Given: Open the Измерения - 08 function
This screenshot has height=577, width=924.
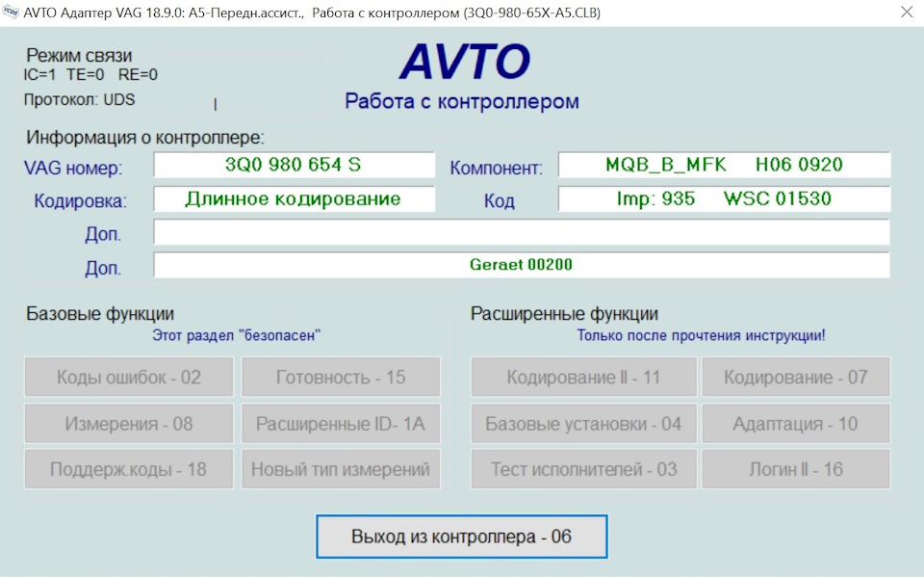Looking at the screenshot, I should (128, 423).
